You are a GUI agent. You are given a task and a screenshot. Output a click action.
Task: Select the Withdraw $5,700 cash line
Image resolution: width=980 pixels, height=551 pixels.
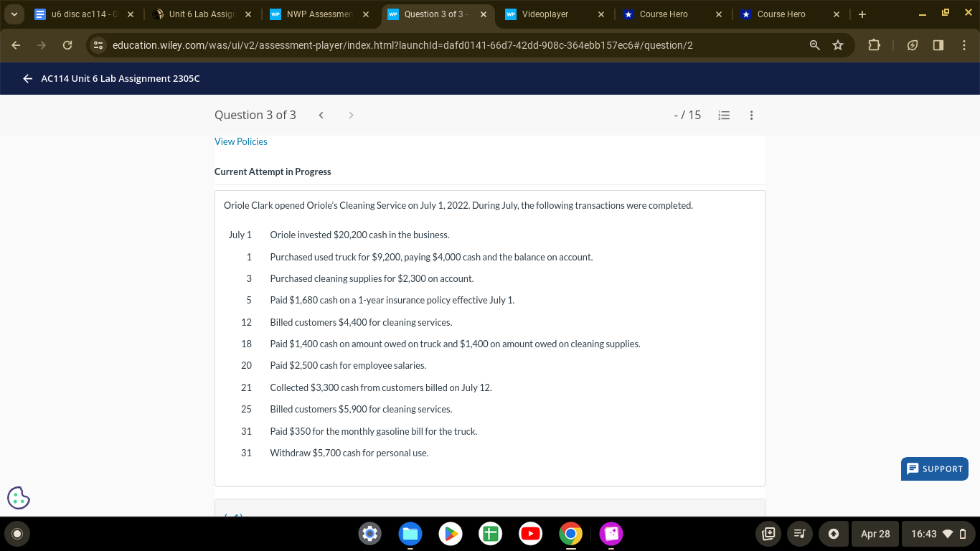(349, 453)
